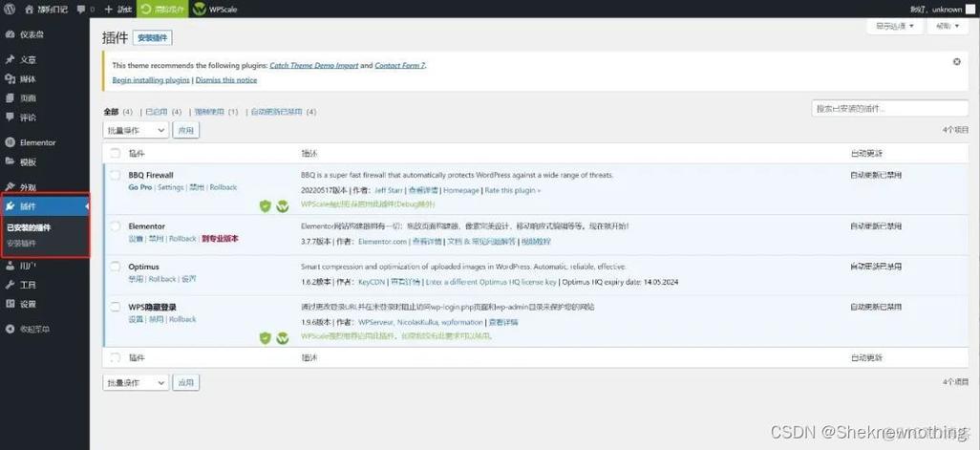Expand the Help panel
The image size is (980, 450).
(948, 26)
